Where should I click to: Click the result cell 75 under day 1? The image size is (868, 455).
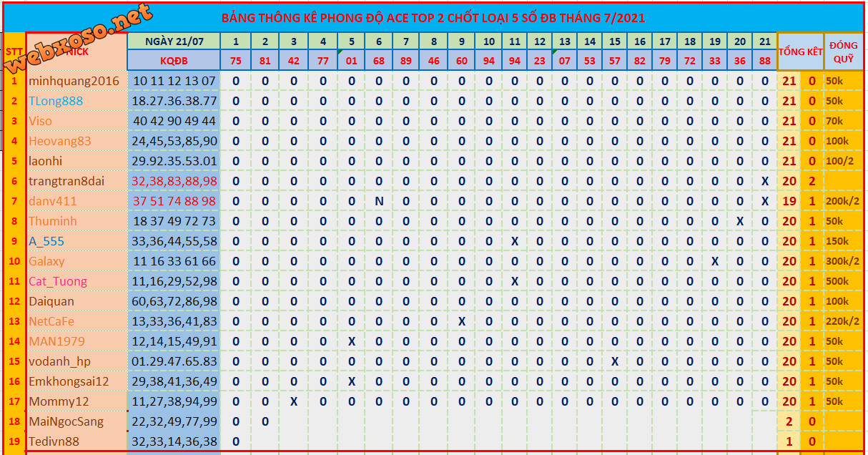[236, 60]
